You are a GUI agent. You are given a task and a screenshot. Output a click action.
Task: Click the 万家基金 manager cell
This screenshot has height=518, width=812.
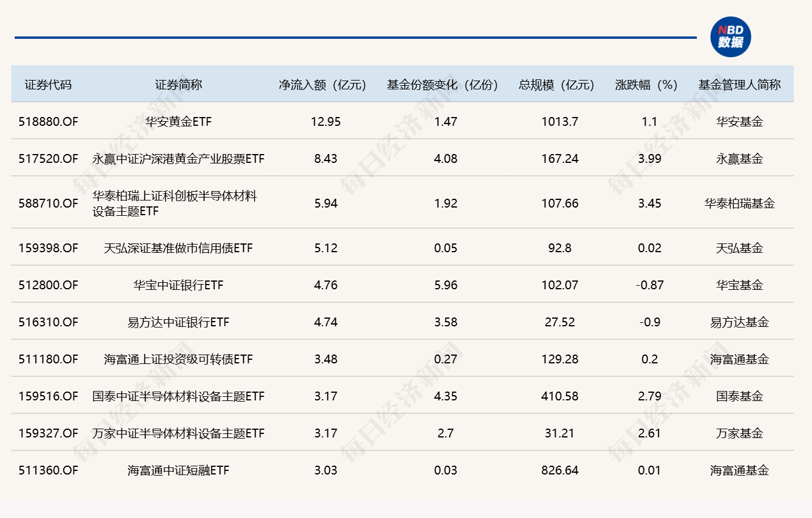coord(740,433)
